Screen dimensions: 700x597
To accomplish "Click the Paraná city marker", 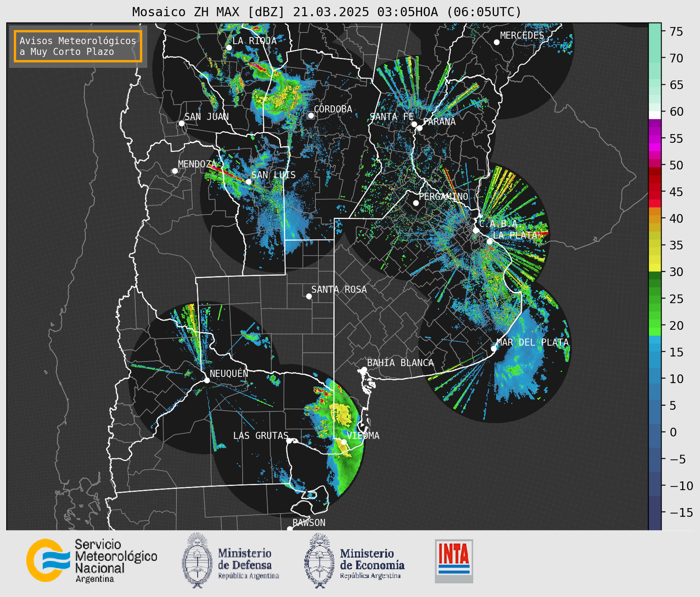I will 420,128.
